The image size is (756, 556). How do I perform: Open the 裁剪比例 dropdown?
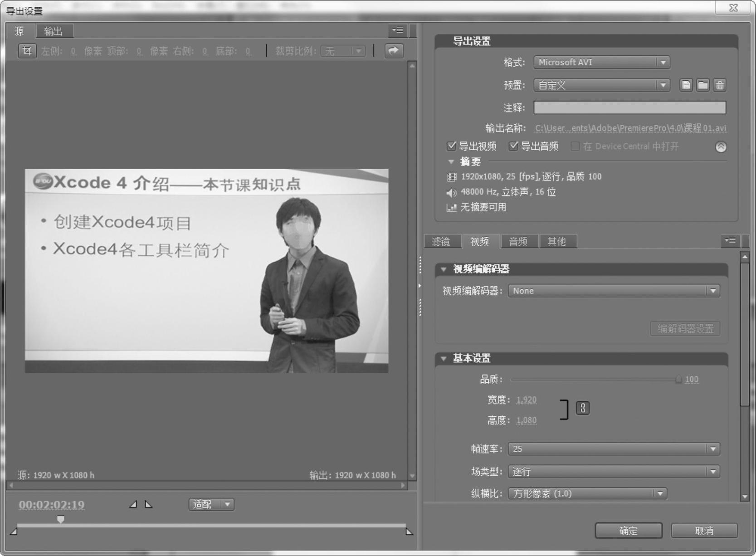pyautogui.click(x=343, y=51)
